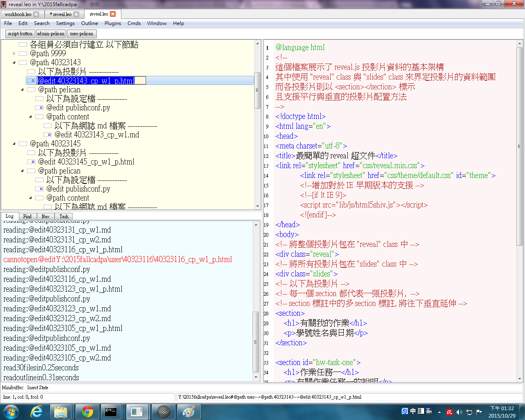525x420 pixels.
Task: Open the command prompt taskbar icon
Action: (x=111, y=411)
